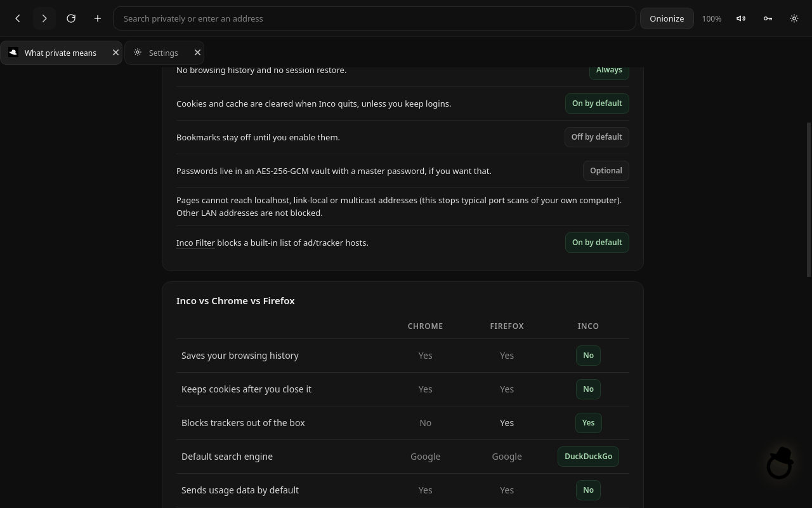Open a new tab with the plus icon

(x=98, y=18)
